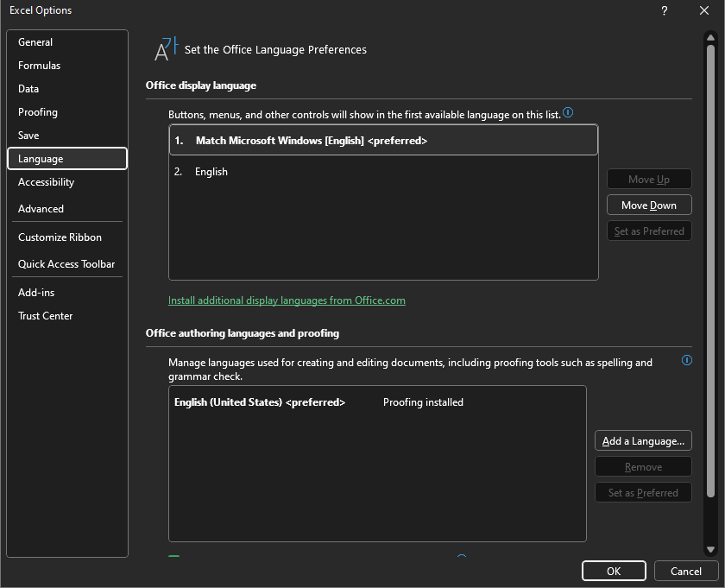Image resolution: width=725 pixels, height=588 pixels.
Task: Click Set as Preferred for display language
Action: coord(649,231)
